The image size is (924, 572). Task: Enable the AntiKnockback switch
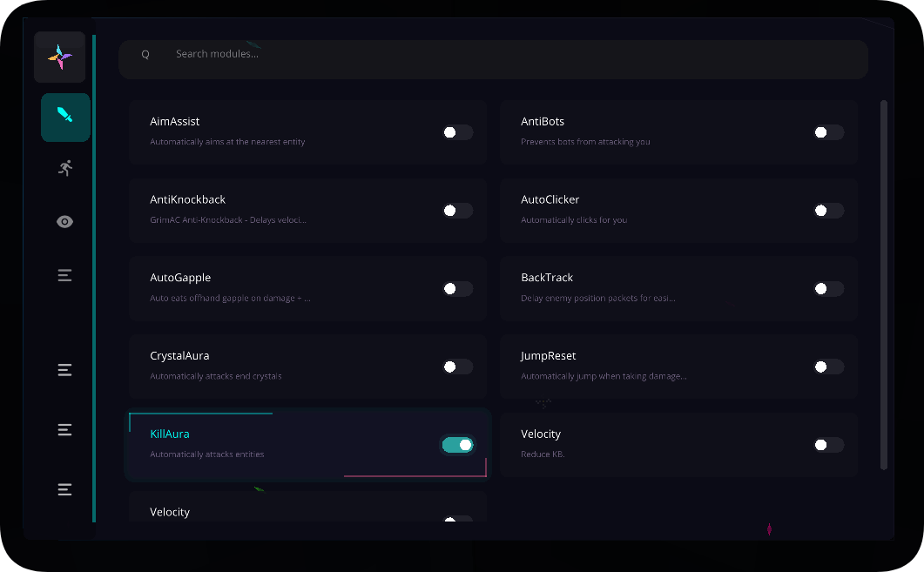point(458,211)
